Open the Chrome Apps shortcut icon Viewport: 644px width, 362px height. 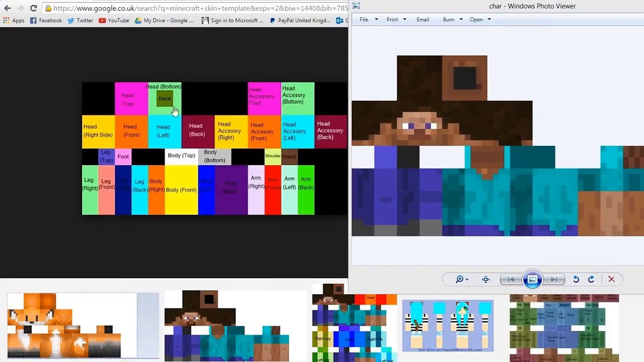6,20
